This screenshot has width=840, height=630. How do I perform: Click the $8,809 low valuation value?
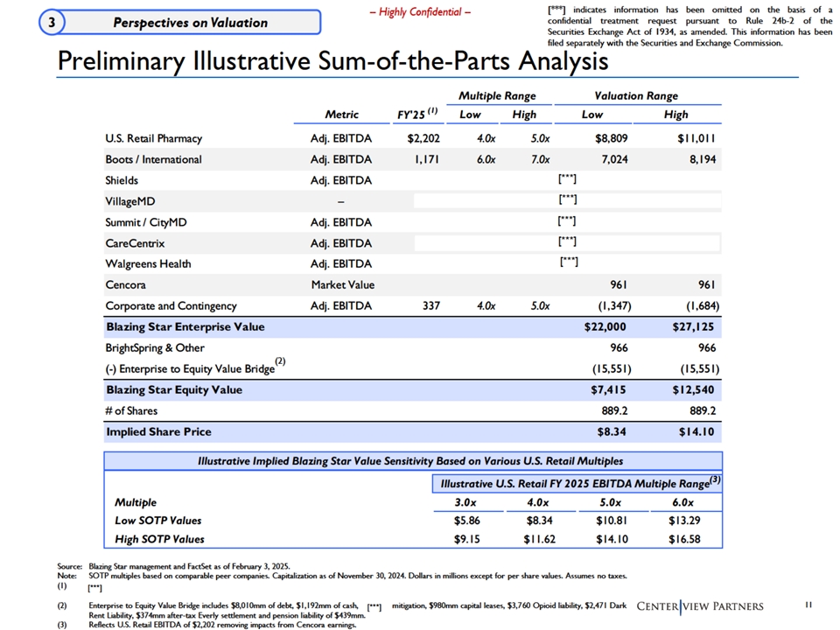coord(612,138)
